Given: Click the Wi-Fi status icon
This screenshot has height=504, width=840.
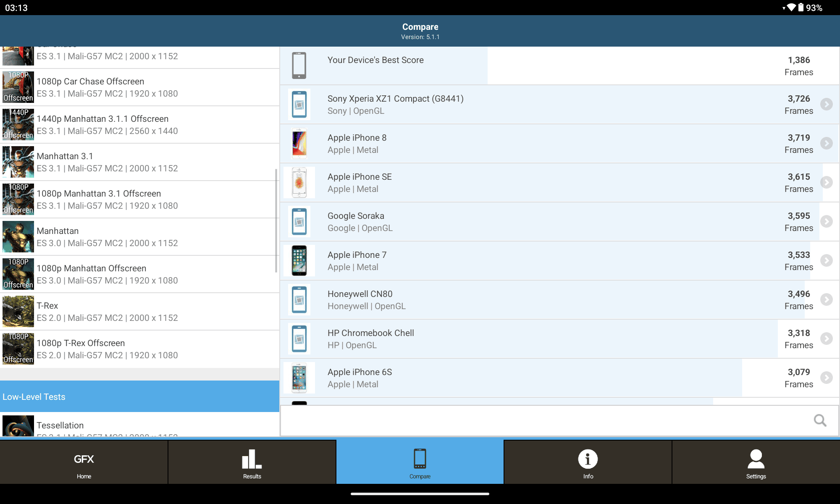Looking at the screenshot, I should tap(791, 8).
